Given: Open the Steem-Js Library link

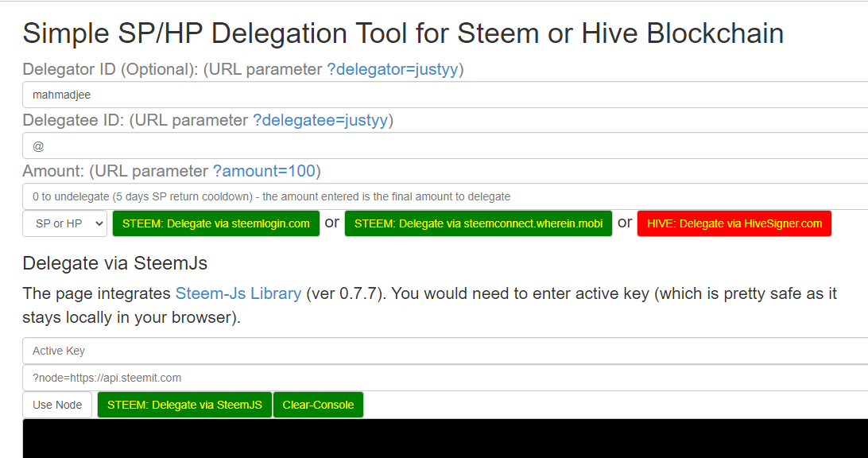Looking at the screenshot, I should [x=238, y=293].
